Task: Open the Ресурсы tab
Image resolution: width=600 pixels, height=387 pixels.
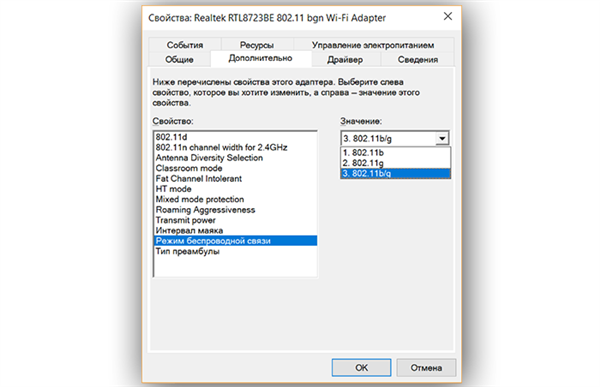Action: (257, 45)
